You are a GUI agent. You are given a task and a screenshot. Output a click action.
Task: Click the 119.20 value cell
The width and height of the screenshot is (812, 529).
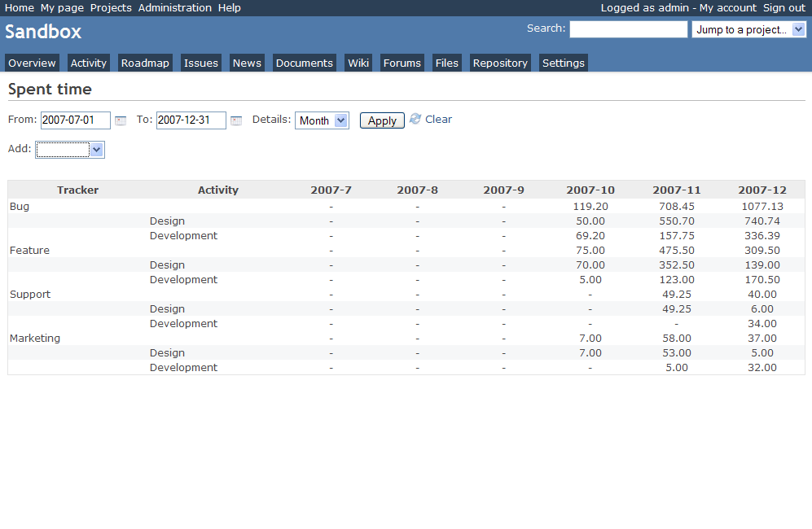(590, 207)
